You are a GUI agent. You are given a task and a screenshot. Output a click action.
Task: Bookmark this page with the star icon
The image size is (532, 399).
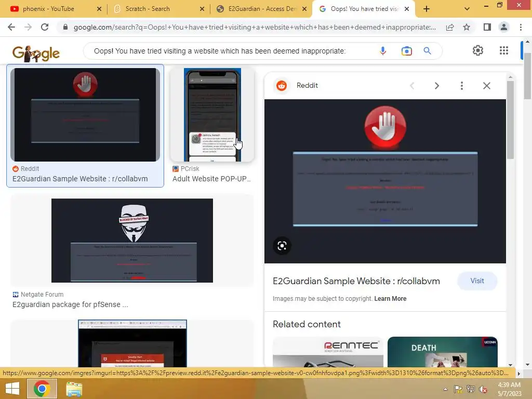pyautogui.click(x=467, y=27)
